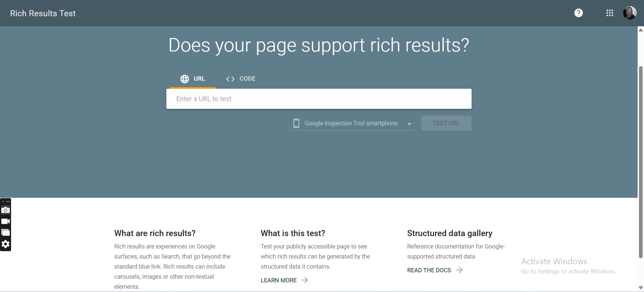This screenshot has height=292, width=644.
Task: Switch to the URL tab
Action: coord(193,79)
